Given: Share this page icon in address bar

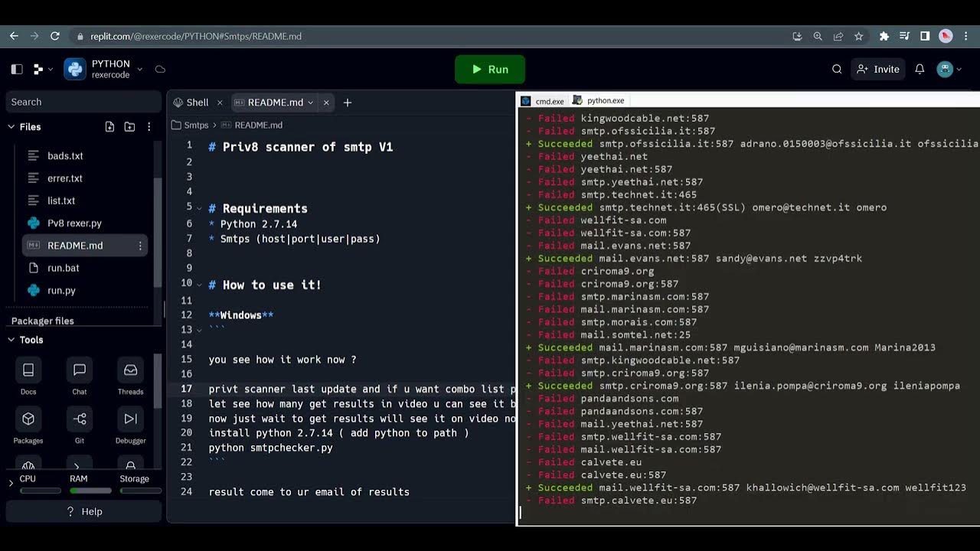Looking at the screenshot, I should [838, 36].
